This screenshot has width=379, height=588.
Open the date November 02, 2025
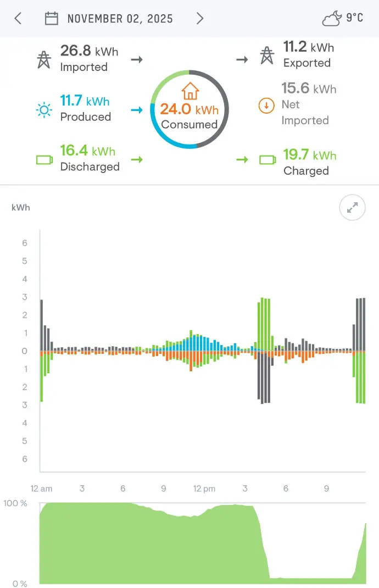121,18
